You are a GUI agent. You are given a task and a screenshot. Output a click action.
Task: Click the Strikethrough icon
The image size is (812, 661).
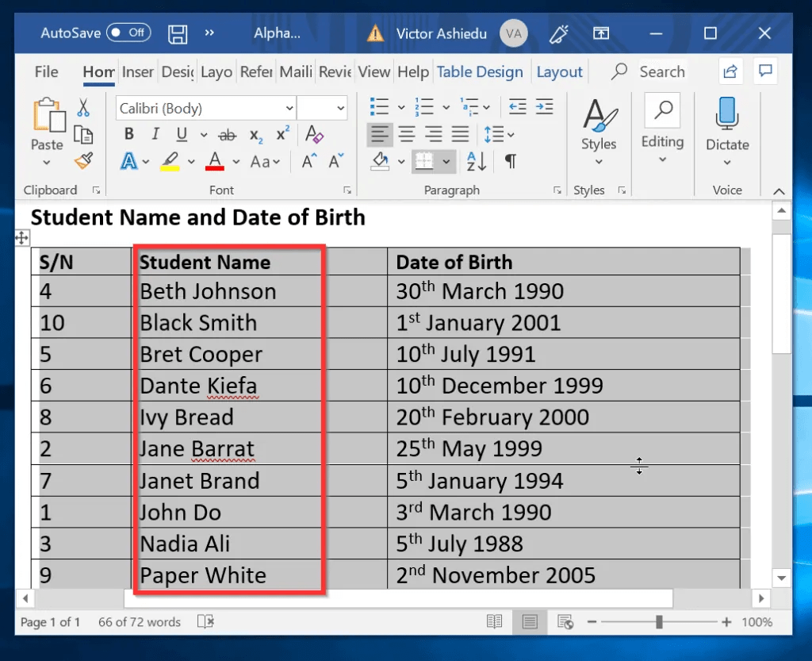(227, 134)
